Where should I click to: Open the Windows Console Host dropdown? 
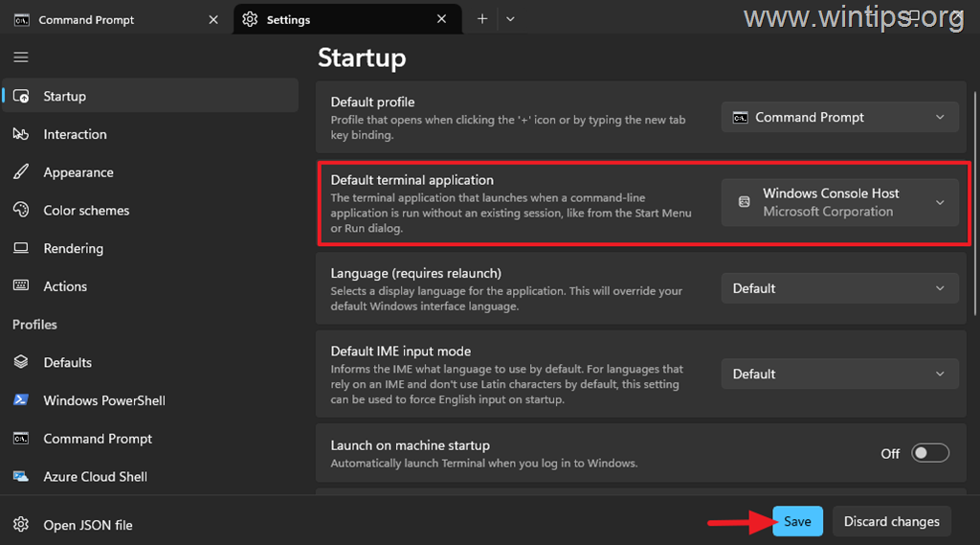click(839, 202)
